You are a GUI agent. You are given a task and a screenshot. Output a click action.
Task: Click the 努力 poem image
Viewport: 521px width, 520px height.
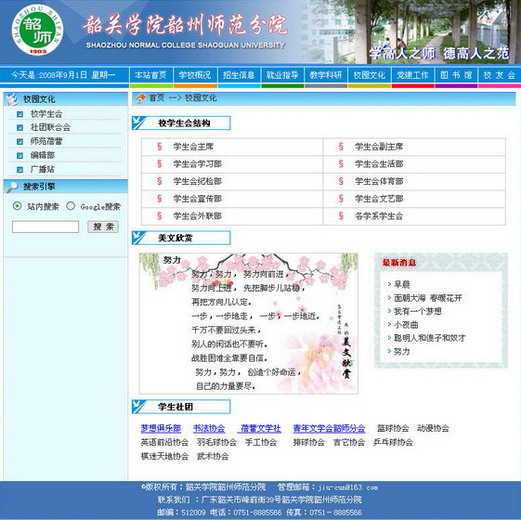(x=249, y=323)
